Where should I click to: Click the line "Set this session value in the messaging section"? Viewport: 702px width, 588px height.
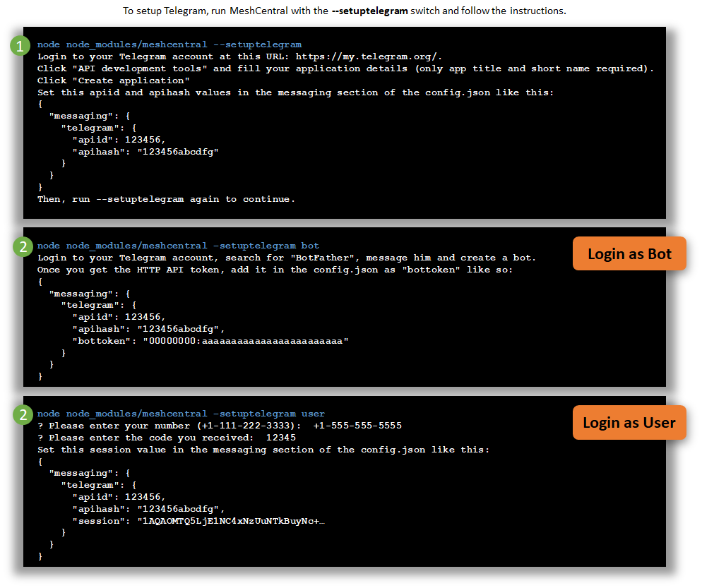tap(263, 450)
